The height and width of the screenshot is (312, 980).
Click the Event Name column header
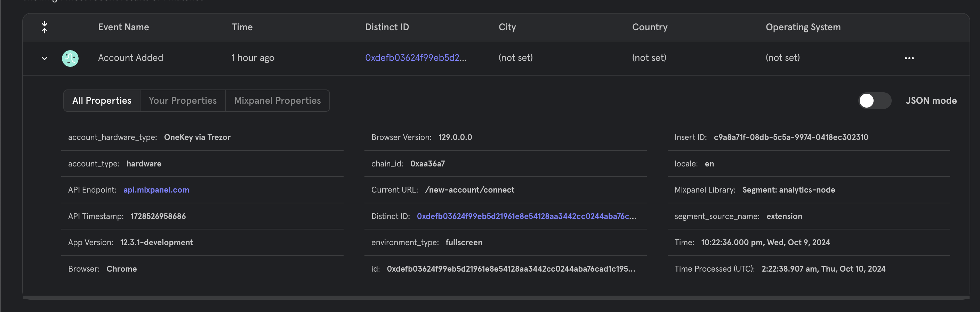[x=123, y=27]
